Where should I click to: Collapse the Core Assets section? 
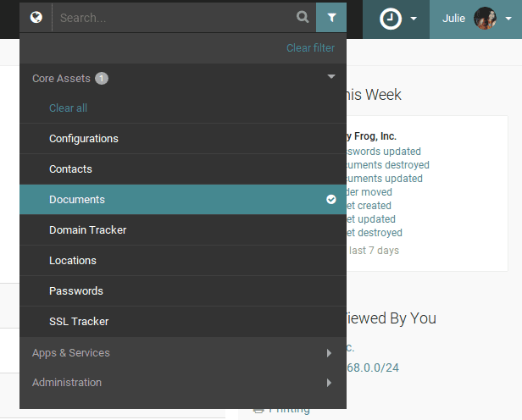(x=330, y=77)
